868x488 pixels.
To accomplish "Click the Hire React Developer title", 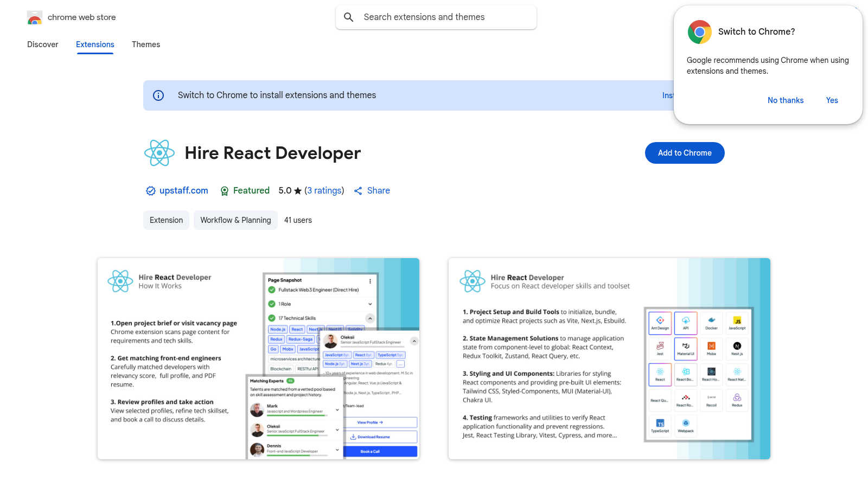I will (x=273, y=153).
